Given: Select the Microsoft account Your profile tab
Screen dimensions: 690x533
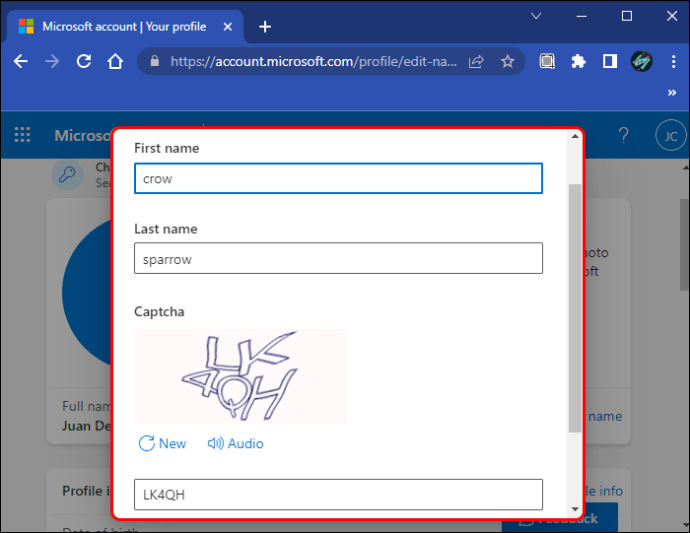Looking at the screenshot, I should (x=125, y=27).
